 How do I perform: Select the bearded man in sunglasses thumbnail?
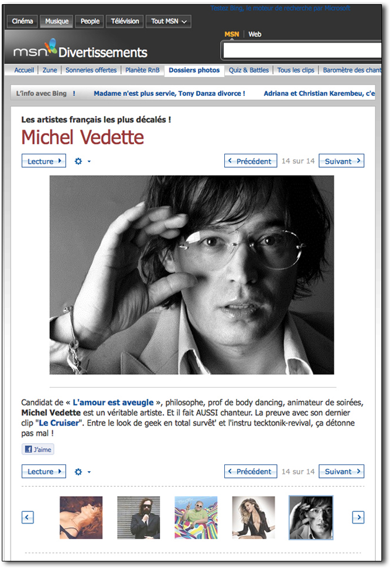tap(138, 517)
